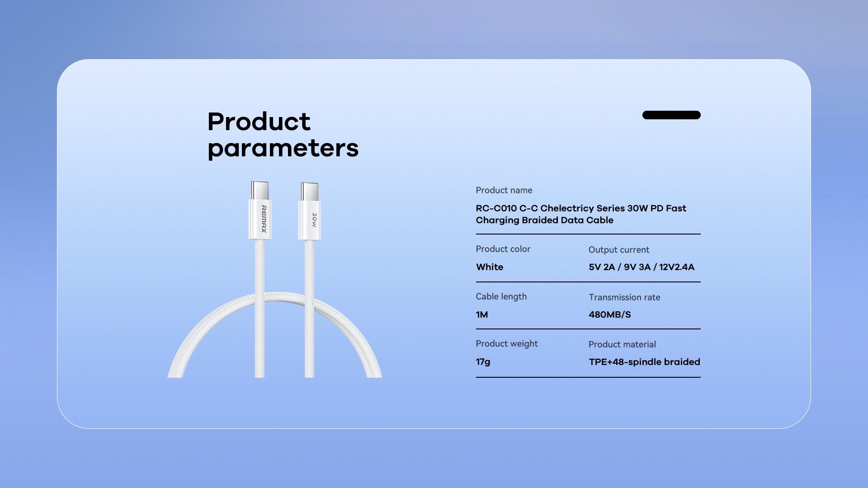Click the '1M' cable length value
Screen dimensions: 868x488
(x=482, y=314)
